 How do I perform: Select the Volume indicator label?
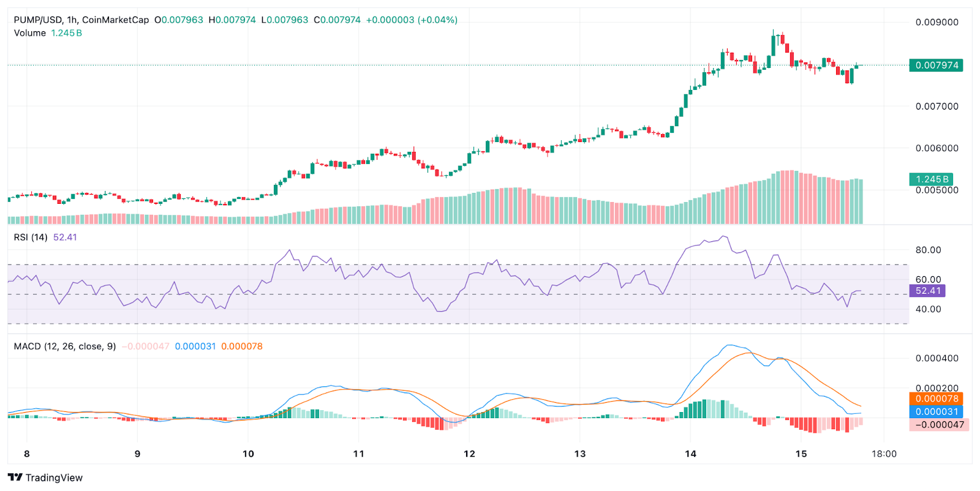[x=30, y=33]
